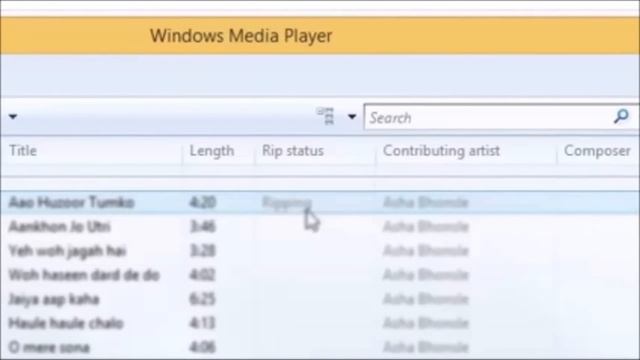This screenshot has width=640, height=360.
Task: Open the view options dropdown arrow
Action: 352,117
